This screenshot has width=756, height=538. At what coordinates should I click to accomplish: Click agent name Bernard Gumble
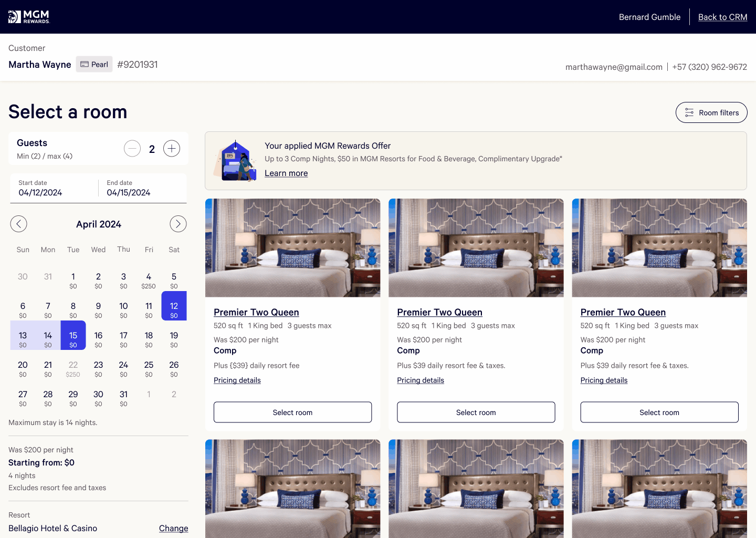click(649, 17)
